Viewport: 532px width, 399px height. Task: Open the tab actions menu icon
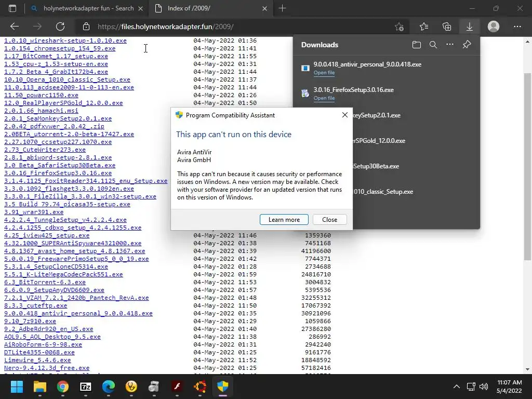12,8
